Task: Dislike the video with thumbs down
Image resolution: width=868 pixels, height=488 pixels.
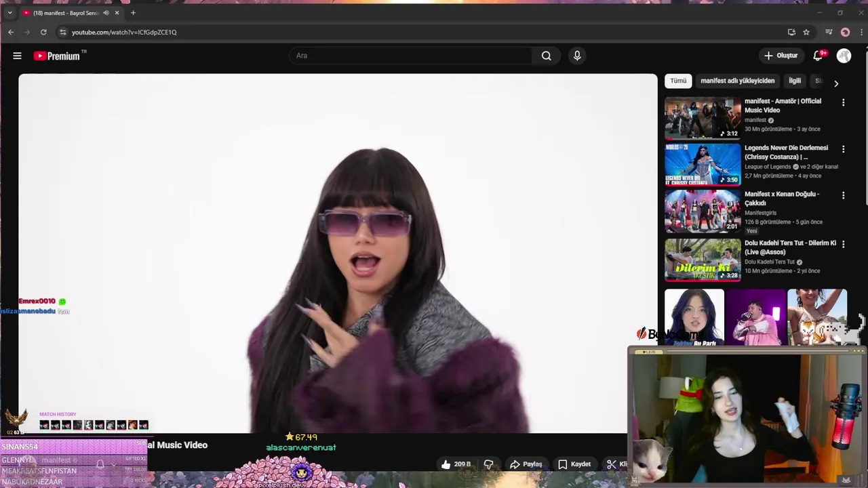Action: 489,464
